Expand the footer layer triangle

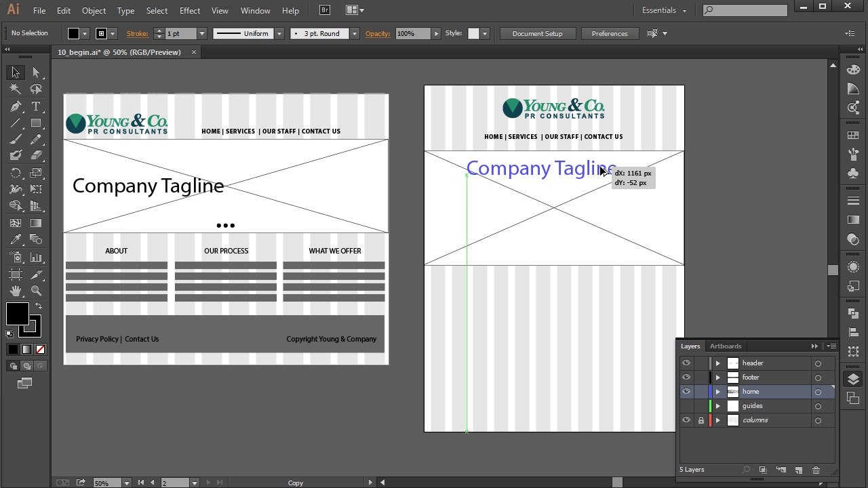pos(717,378)
